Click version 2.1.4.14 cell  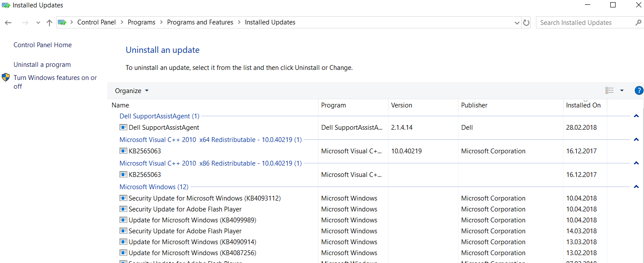[402, 128]
